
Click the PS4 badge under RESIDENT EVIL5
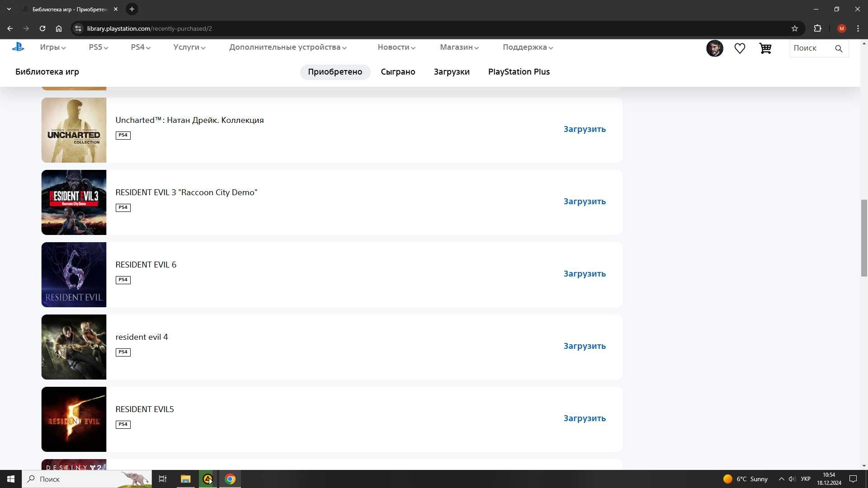[123, 424]
